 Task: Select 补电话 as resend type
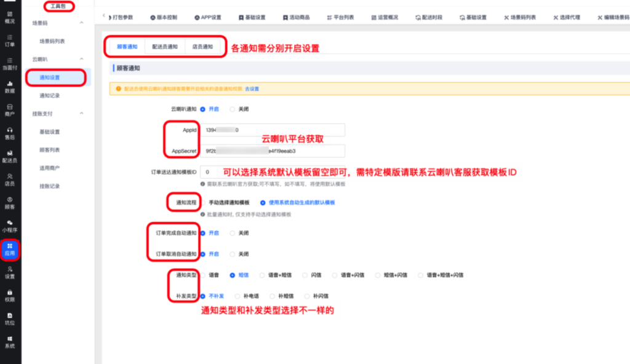click(237, 296)
